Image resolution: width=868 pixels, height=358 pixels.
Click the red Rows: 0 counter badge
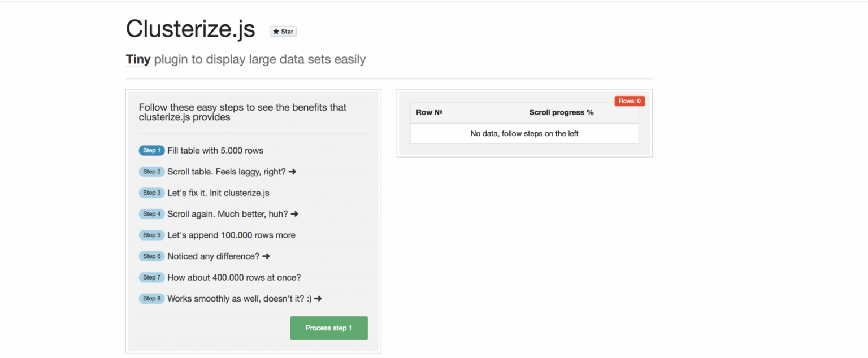[629, 101]
